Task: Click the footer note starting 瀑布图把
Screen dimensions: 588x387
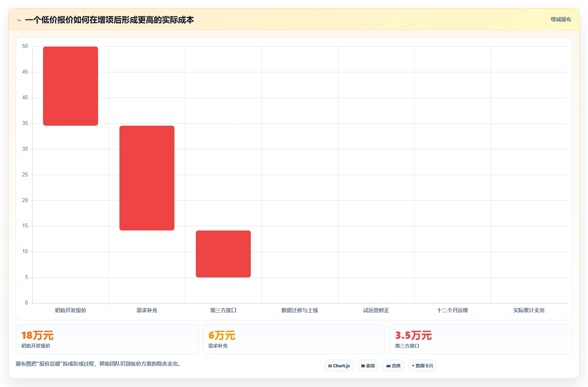Action: tap(99, 364)
